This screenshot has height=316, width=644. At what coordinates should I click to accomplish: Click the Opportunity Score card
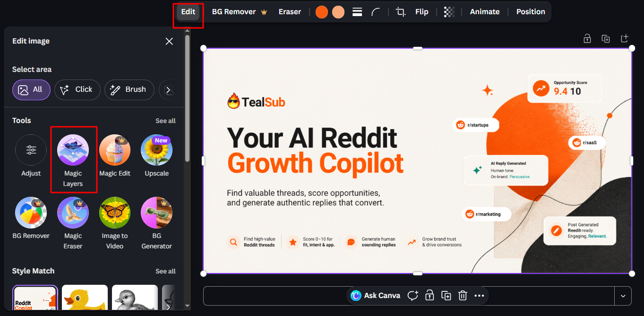pos(565,88)
